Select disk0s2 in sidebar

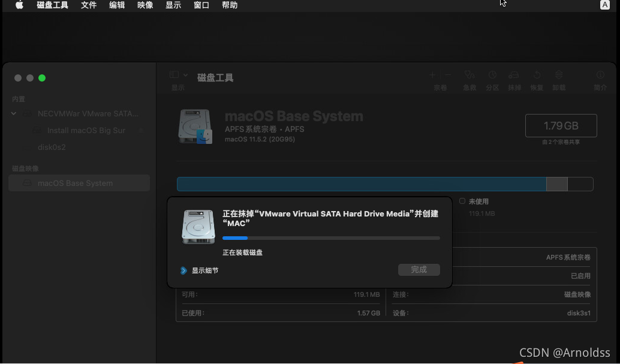(x=52, y=147)
